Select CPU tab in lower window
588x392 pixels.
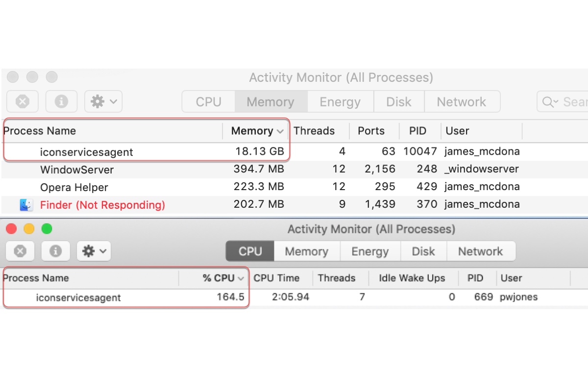[250, 251]
